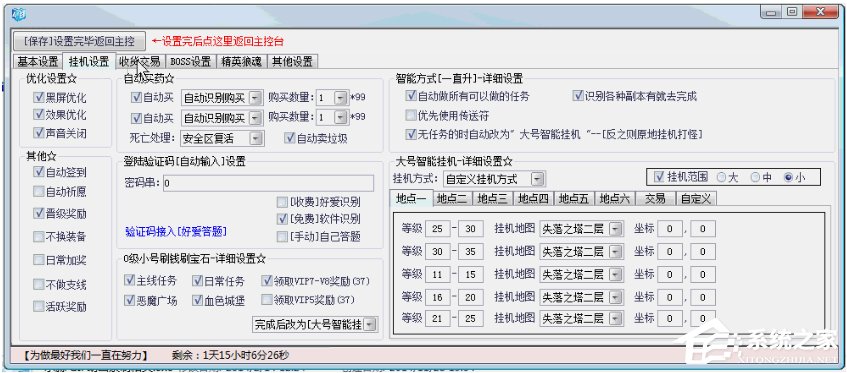Switch to 地点一 tab
Screen dimensions: 847x373
point(411,198)
